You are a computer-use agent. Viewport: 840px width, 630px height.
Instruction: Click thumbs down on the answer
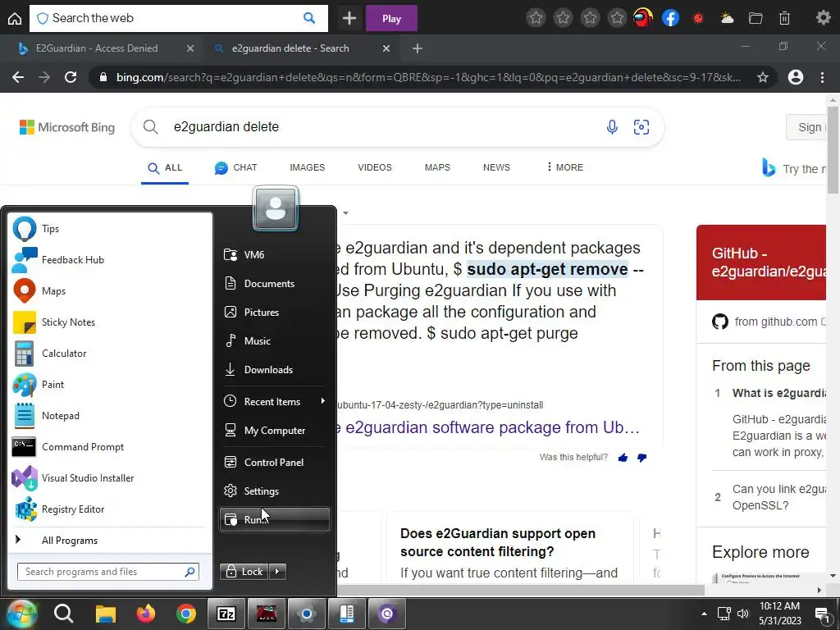[x=641, y=458]
